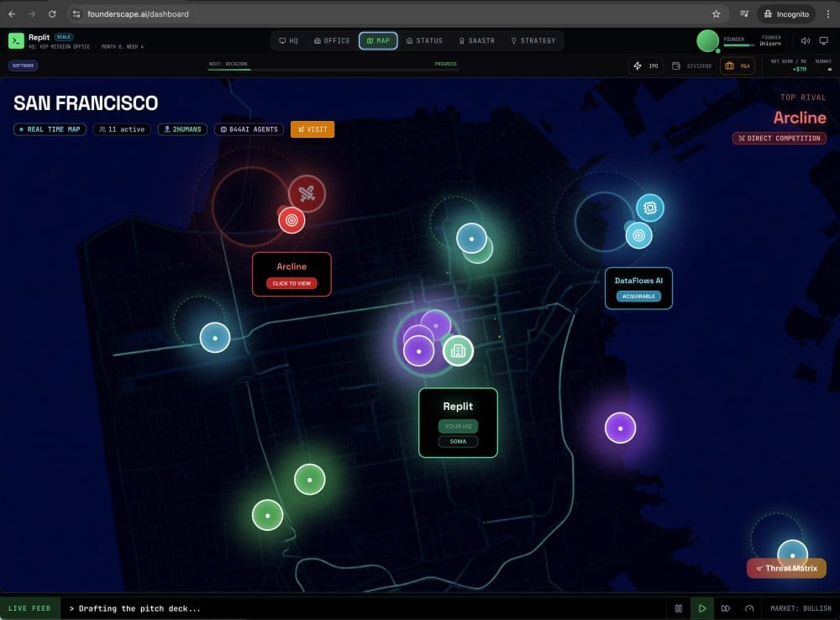This screenshot has height=620, width=840.
Task: Click the lone purple marker east of Replit card
Action: pyautogui.click(x=621, y=428)
